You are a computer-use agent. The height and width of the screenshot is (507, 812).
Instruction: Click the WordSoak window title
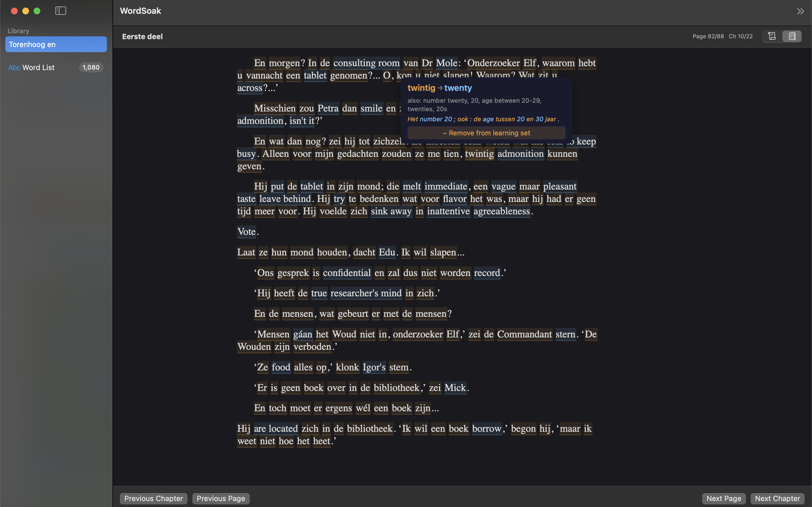pyautogui.click(x=140, y=10)
